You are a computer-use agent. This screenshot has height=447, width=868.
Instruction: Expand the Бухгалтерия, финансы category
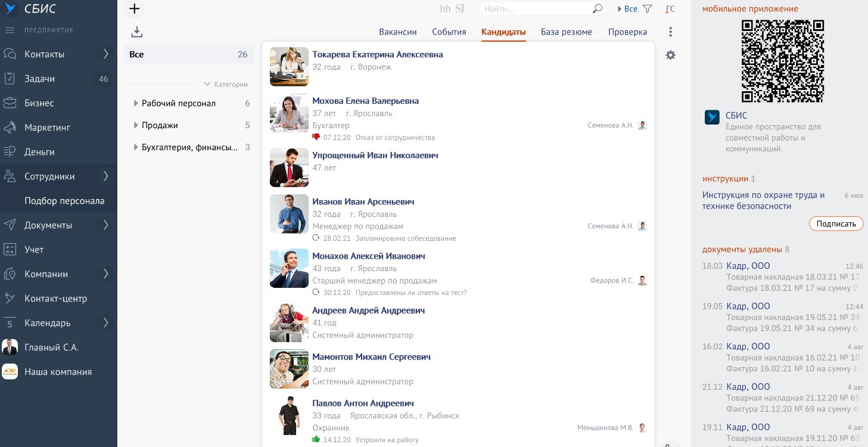136,148
